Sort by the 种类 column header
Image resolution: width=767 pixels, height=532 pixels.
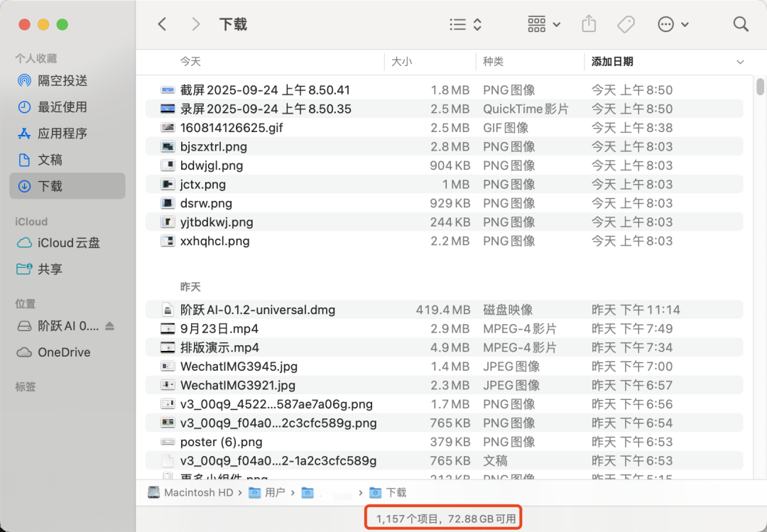(x=493, y=62)
